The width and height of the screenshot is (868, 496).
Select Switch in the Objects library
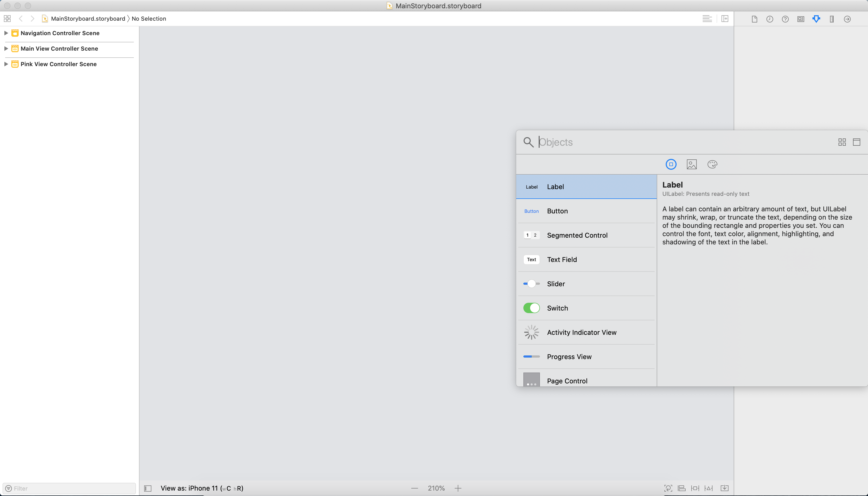pos(586,308)
